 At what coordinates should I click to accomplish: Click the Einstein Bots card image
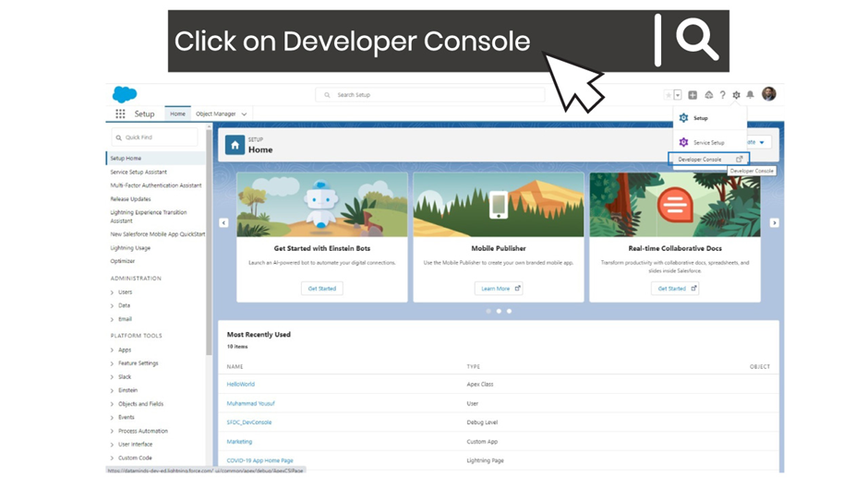click(x=322, y=205)
